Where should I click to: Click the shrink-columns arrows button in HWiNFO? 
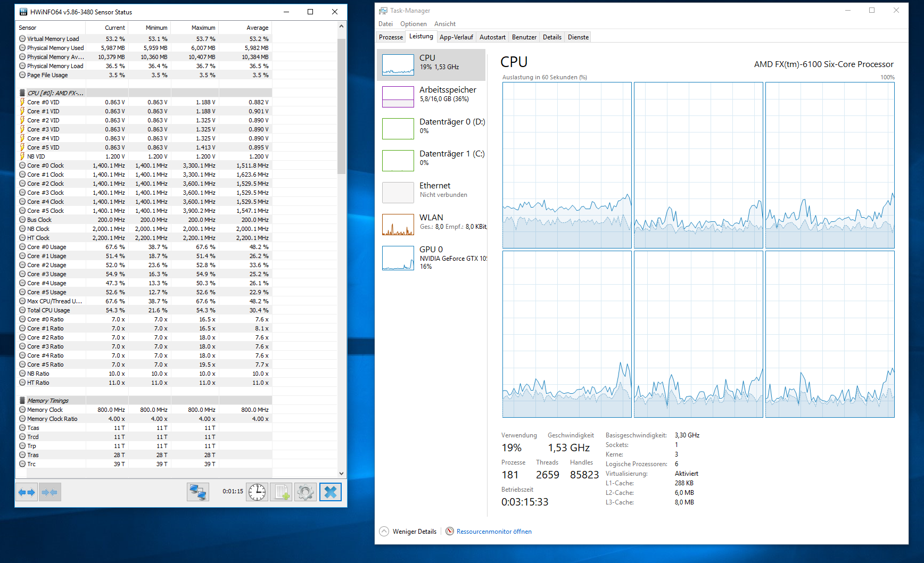(x=50, y=492)
